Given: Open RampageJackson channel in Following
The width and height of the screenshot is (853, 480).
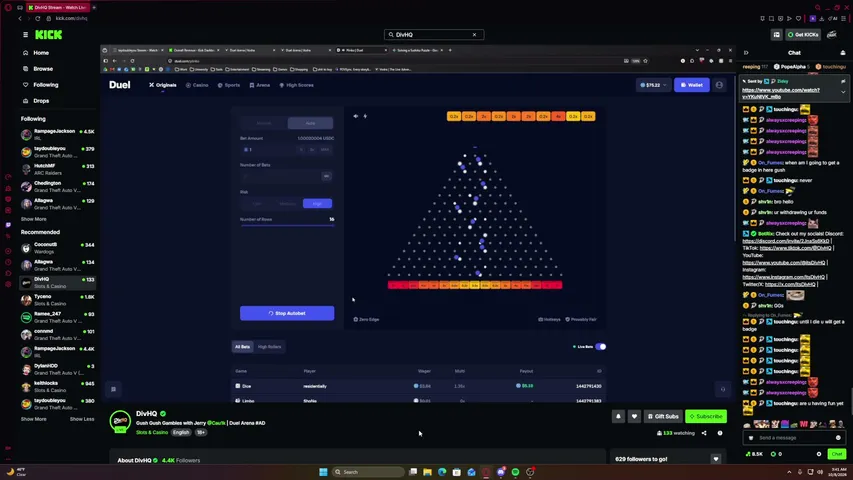Looking at the screenshot, I should pyautogui.click(x=57, y=134).
